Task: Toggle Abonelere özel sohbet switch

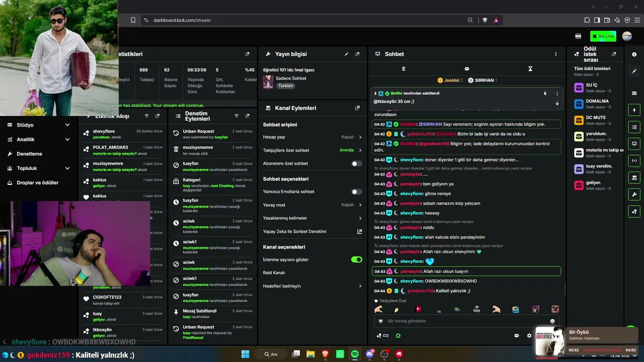Action: point(357,163)
